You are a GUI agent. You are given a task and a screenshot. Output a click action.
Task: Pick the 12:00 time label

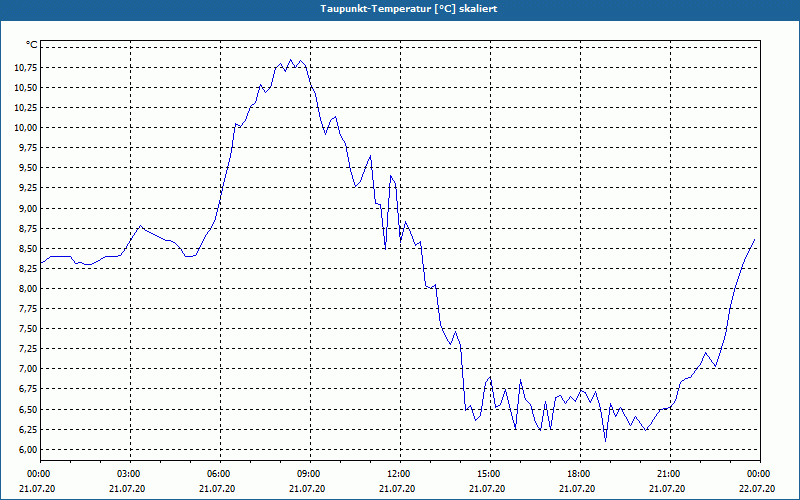pos(400,474)
